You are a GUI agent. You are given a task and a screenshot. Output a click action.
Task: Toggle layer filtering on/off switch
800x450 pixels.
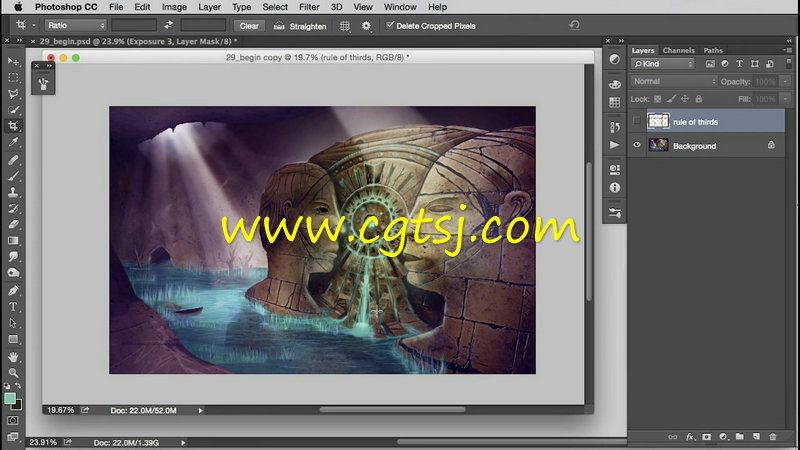789,64
